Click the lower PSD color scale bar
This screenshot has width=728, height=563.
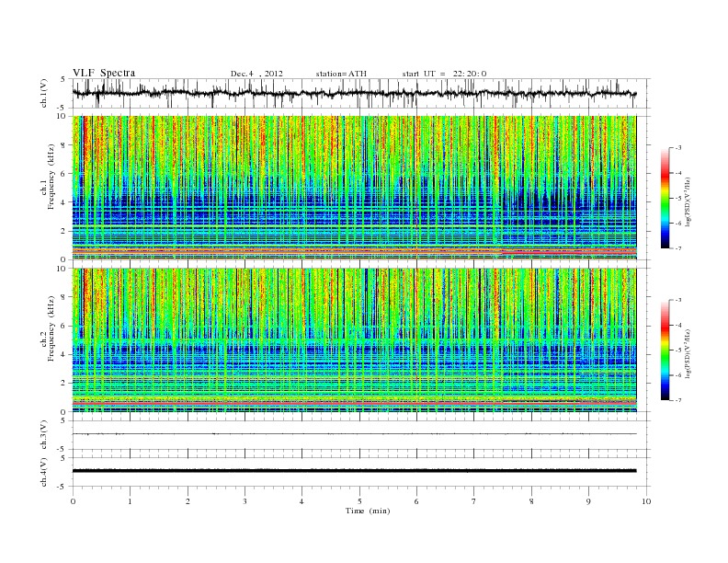tap(665, 350)
